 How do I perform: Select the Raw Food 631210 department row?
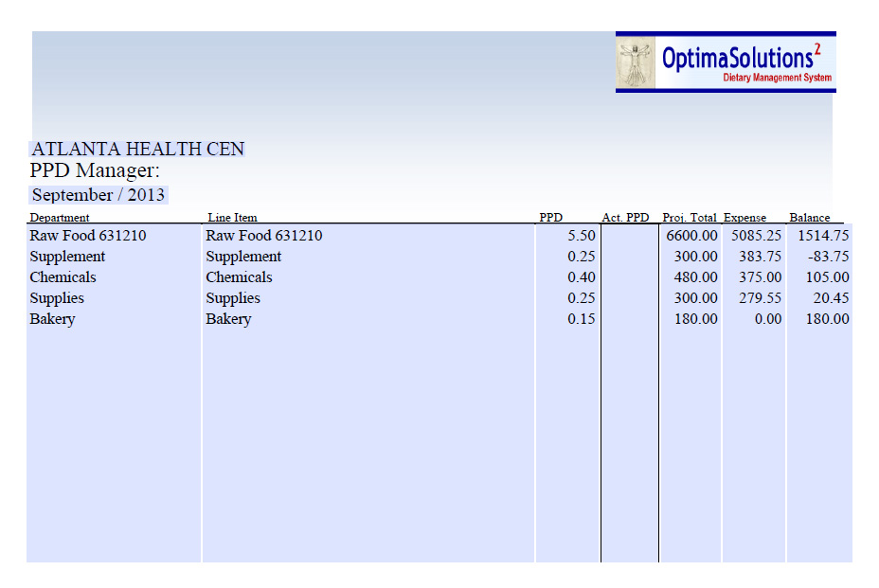tap(86, 235)
